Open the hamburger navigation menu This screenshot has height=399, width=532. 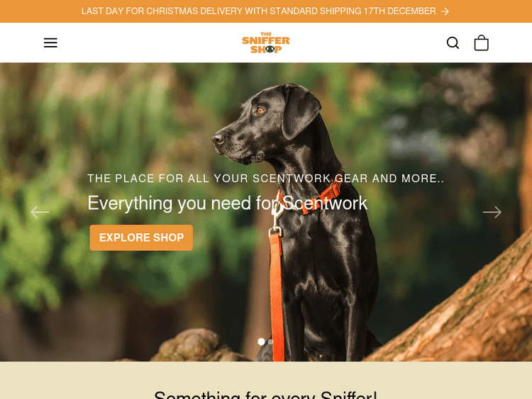click(50, 43)
